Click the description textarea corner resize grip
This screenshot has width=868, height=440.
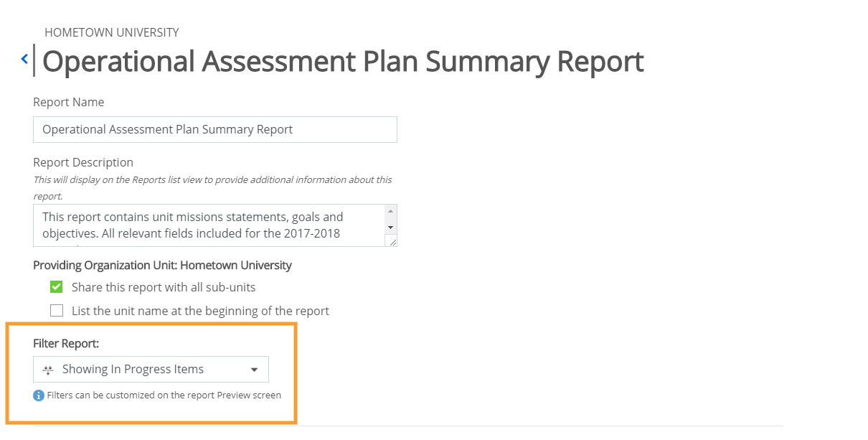click(x=392, y=242)
